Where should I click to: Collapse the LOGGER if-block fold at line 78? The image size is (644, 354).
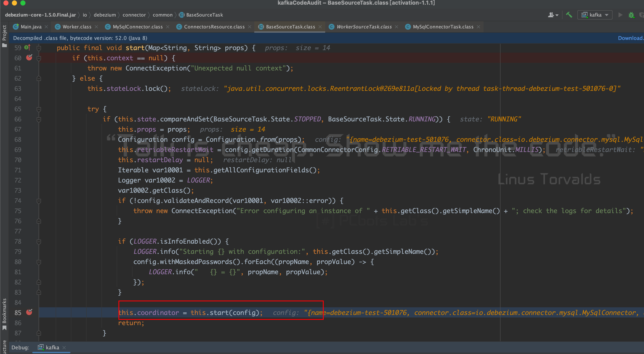pos(39,242)
